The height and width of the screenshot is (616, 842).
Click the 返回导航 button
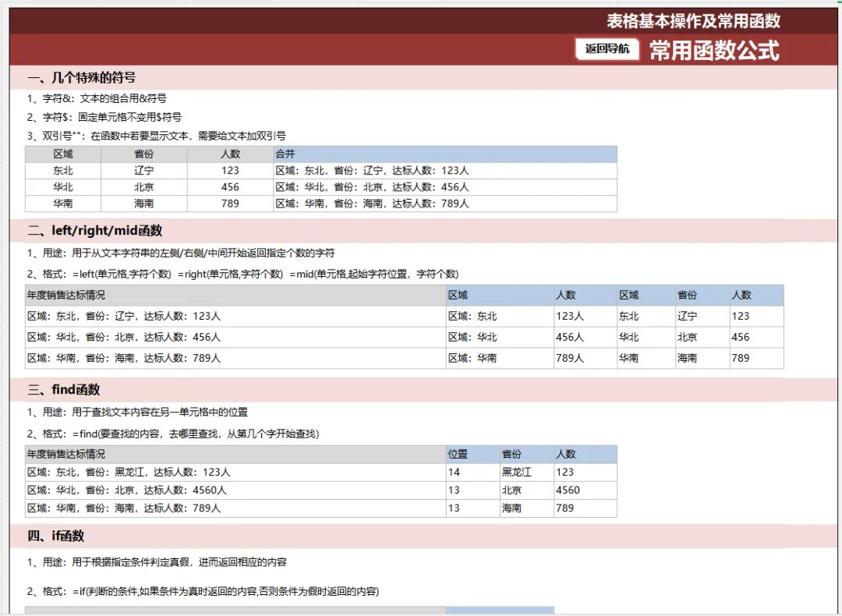click(x=607, y=49)
